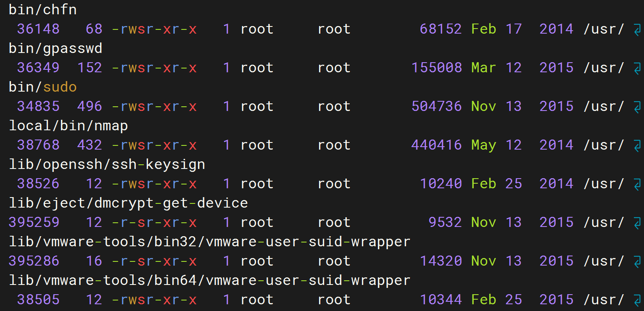Click the line-wrap arrow on the 68152 row
The height and width of the screenshot is (311, 644).
pos(637,29)
